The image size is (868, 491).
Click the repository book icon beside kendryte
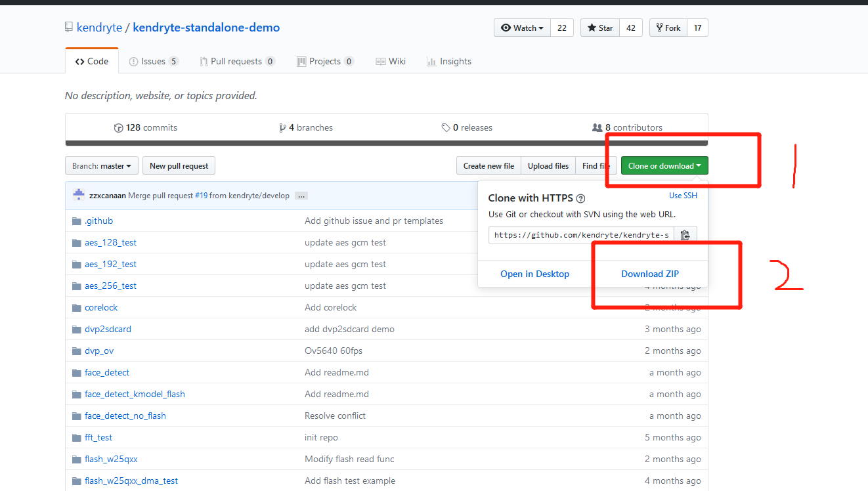tap(69, 28)
